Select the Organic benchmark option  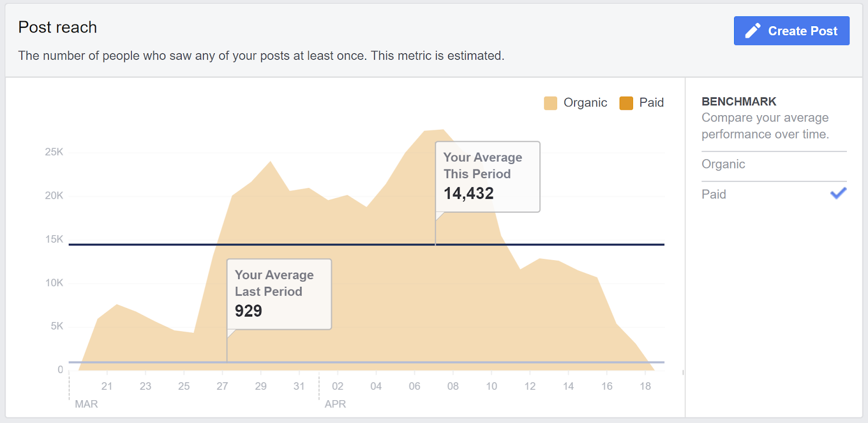[774, 164]
